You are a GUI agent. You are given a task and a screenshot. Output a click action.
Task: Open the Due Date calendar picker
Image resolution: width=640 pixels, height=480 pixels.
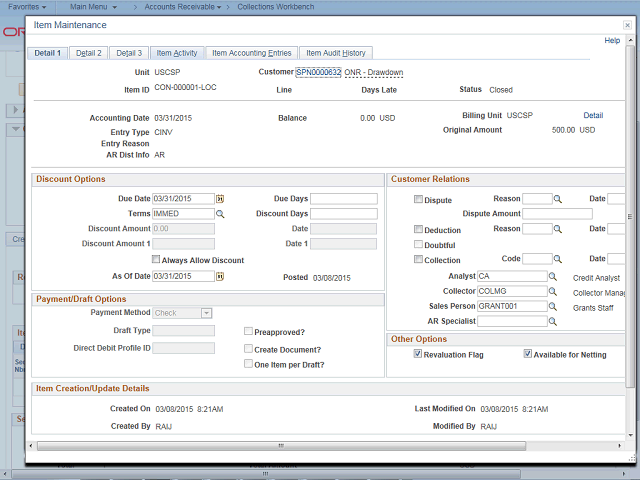point(221,199)
